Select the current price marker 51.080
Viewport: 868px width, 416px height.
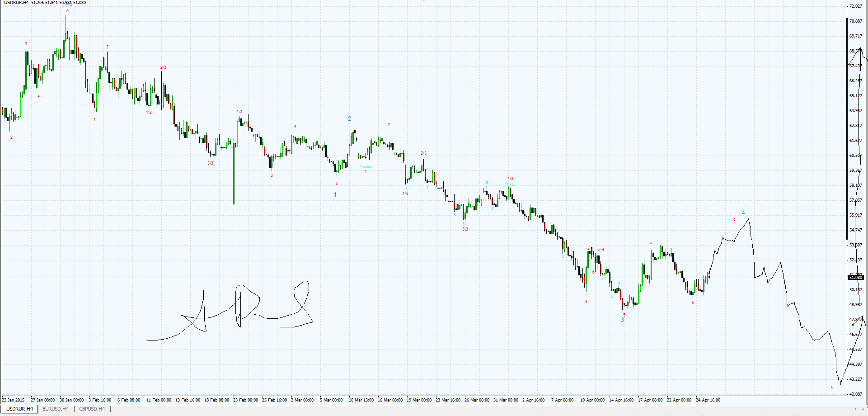click(856, 277)
